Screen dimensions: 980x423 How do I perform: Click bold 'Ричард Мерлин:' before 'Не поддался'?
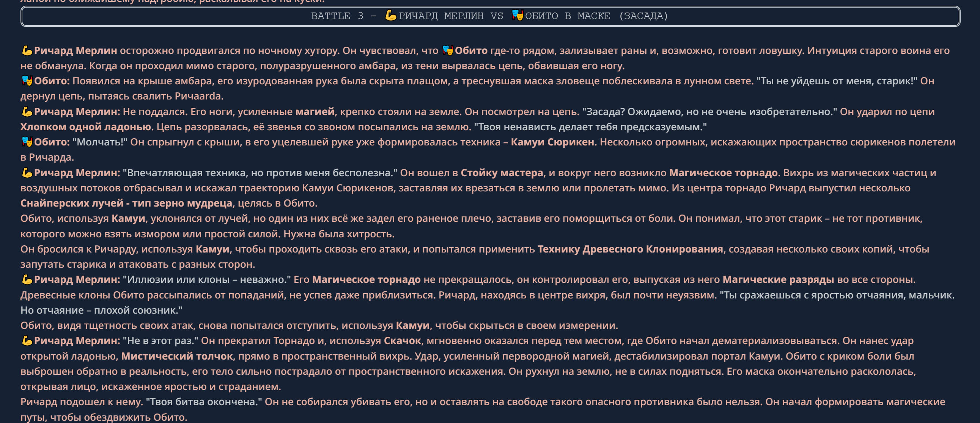pos(77,112)
